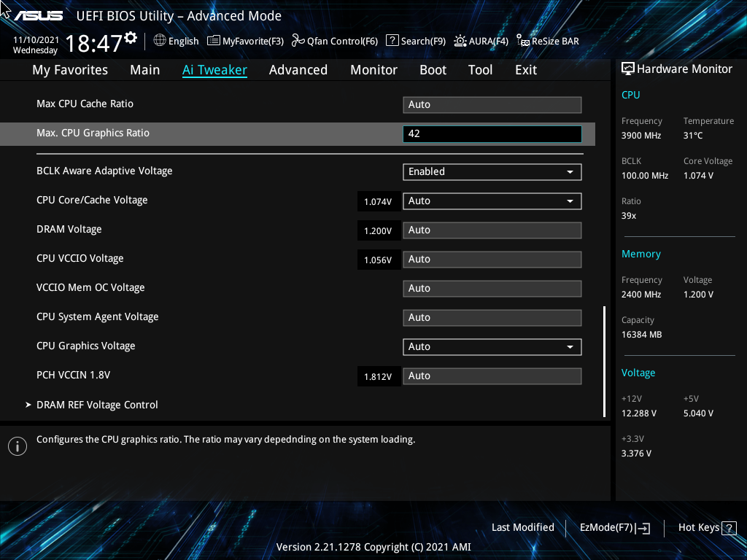The width and height of the screenshot is (747, 560).
Task: Open the CPU Graphics Voltage dropdown
Action: 492,346
